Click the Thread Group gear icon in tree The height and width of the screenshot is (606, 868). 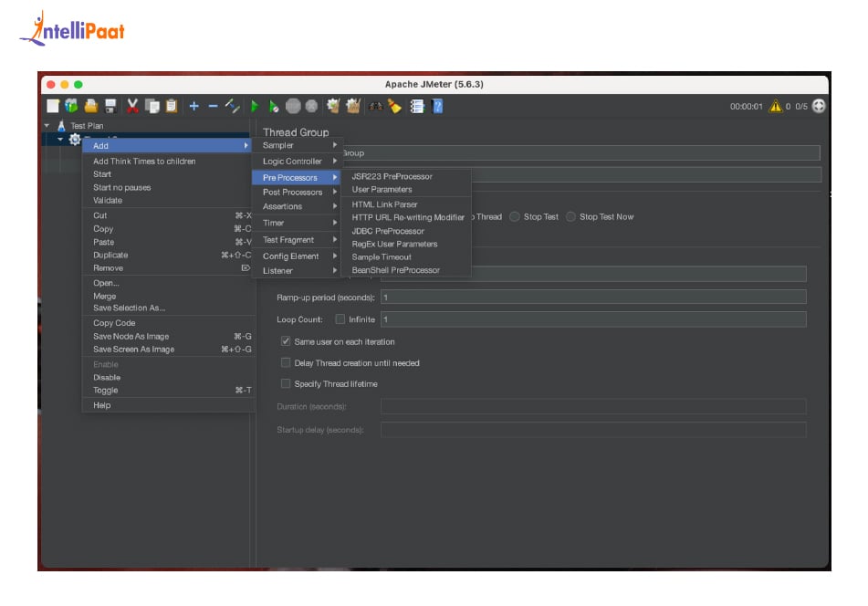[x=75, y=139]
